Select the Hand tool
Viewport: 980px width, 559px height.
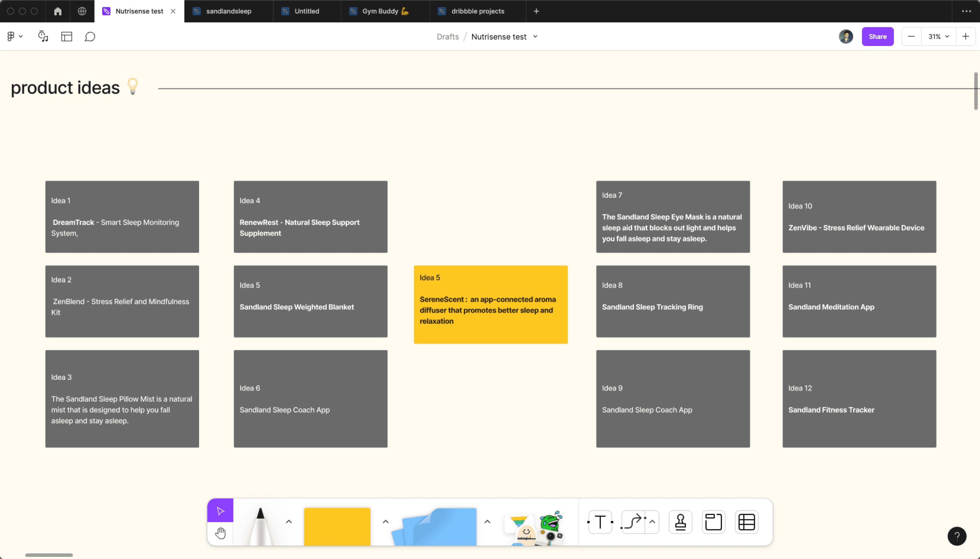coord(220,534)
